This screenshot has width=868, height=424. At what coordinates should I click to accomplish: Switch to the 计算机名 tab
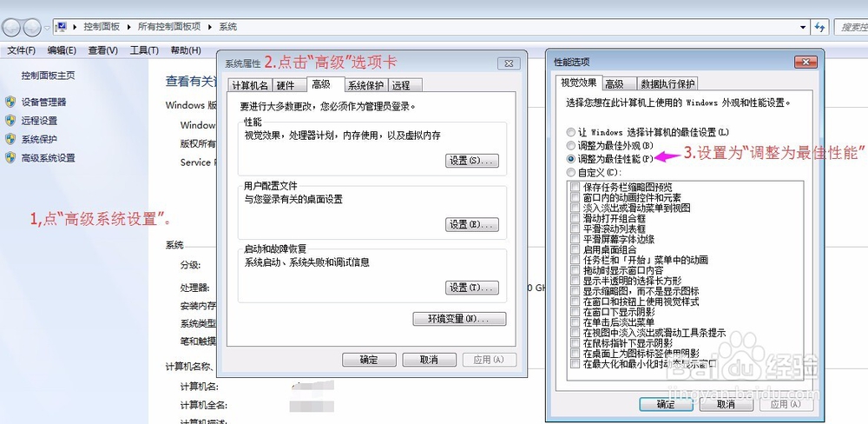click(x=250, y=85)
